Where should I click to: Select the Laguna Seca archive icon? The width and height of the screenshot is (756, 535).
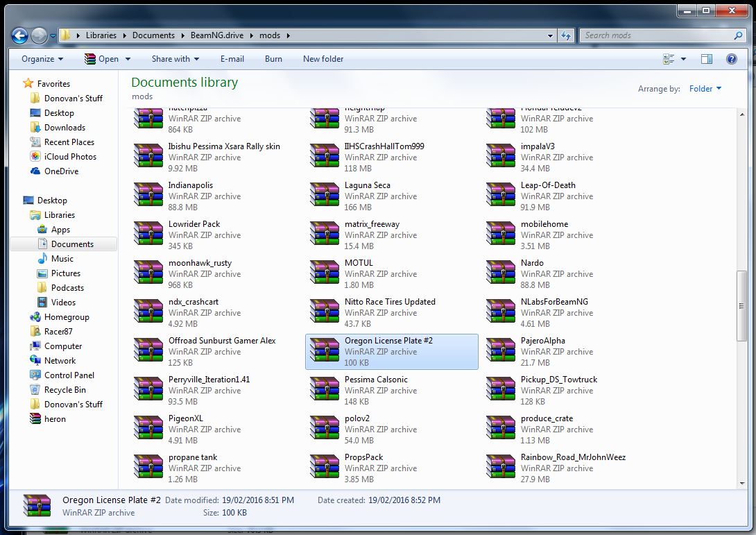(x=325, y=194)
